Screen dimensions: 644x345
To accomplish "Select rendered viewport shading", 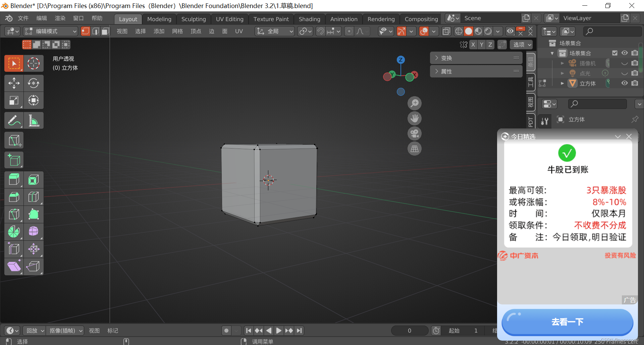I will 488,31.
